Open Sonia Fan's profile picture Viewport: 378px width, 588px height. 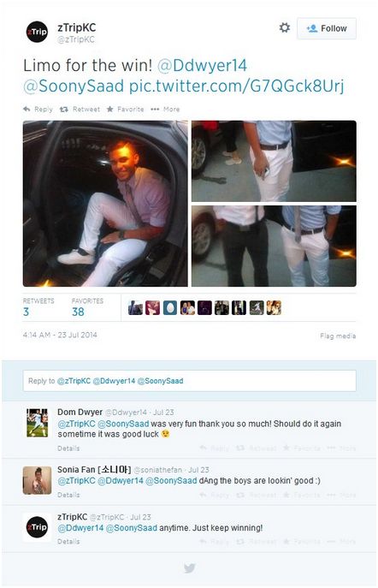[x=37, y=480]
